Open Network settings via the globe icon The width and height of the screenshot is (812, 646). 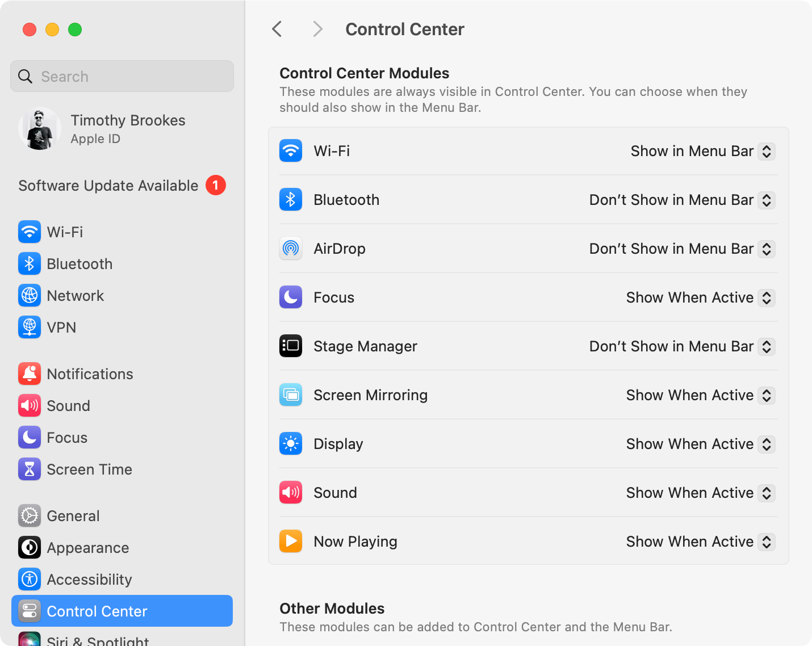30,295
